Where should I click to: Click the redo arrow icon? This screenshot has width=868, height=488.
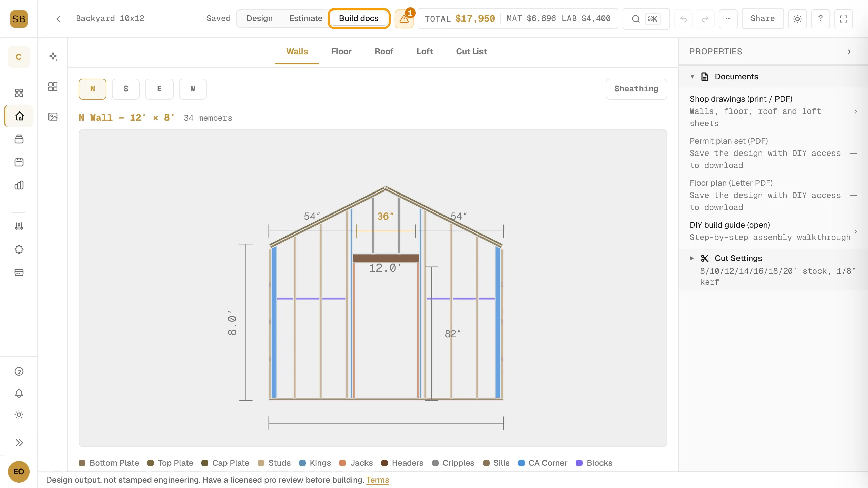(x=705, y=19)
